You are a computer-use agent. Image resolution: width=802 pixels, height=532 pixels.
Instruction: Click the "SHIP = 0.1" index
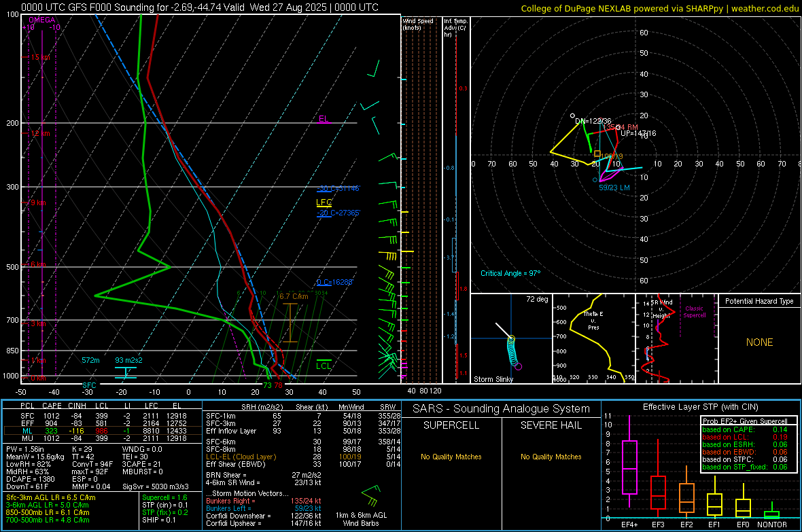(159, 520)
